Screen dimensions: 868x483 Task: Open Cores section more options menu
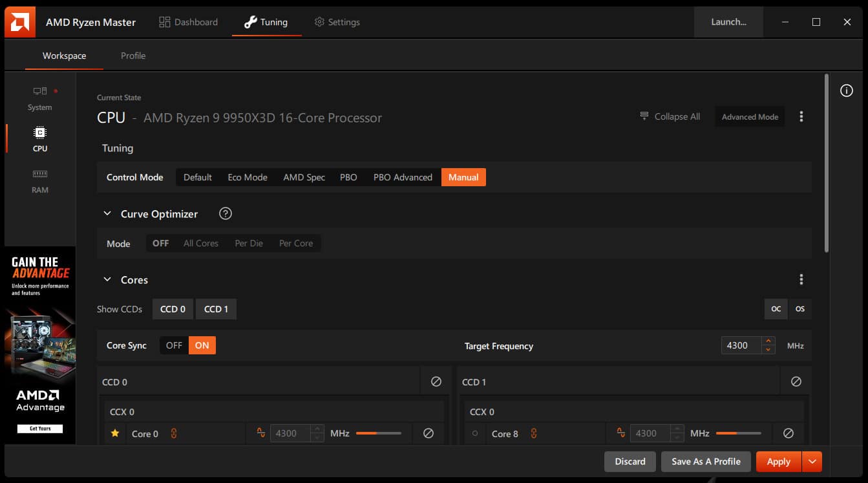point(801,279)
